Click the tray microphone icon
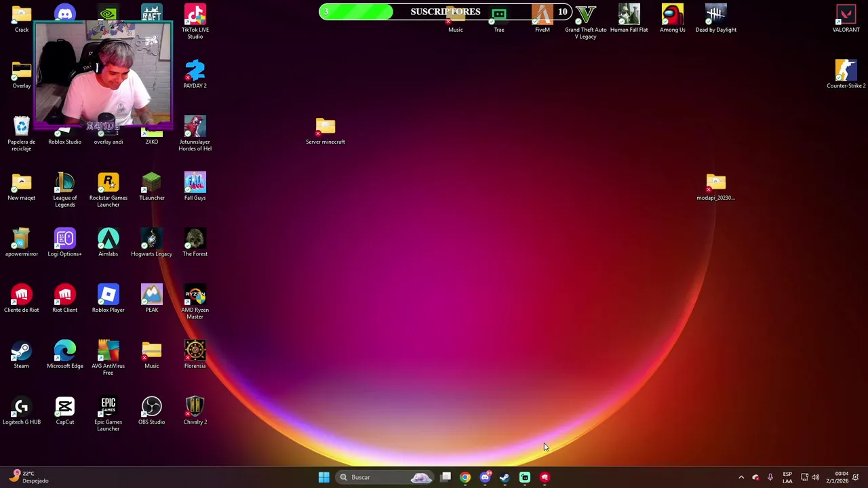Image resolution: width=868 pixels, height=488 pixels. (x=770, y=477)
